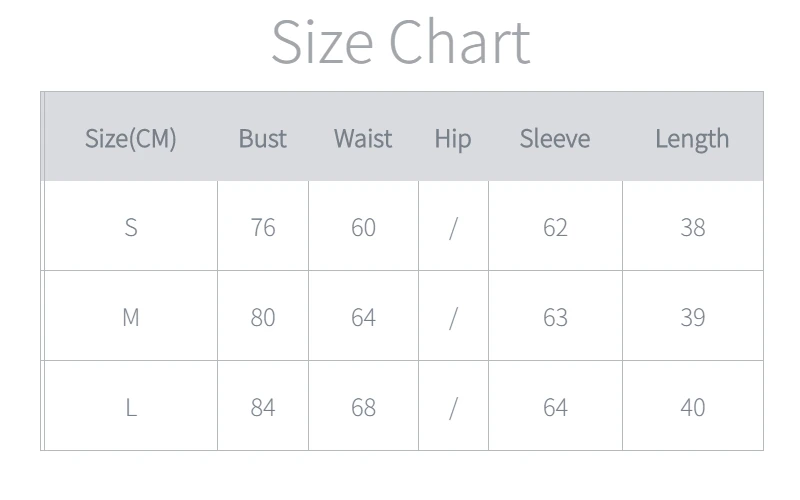This screenshot has width=800, height=500.
Task: Select bust value 80 for size M
Action: 262,317
